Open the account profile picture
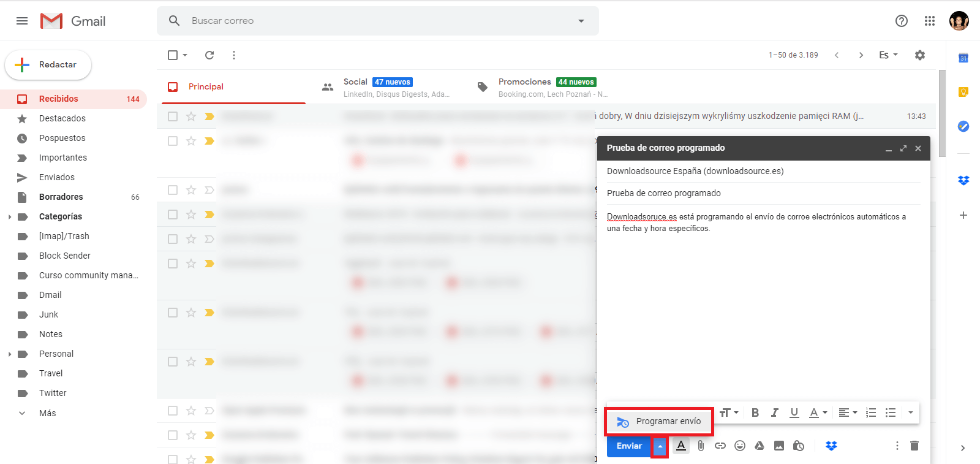Viewport: 980px width, 464px height. tap(959, 21)
